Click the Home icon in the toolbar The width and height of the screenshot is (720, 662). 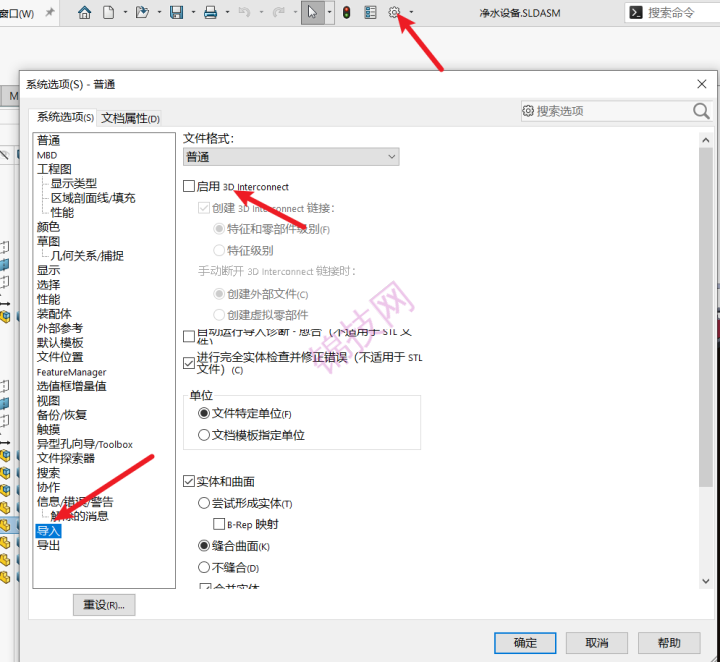tap(84, 12)
